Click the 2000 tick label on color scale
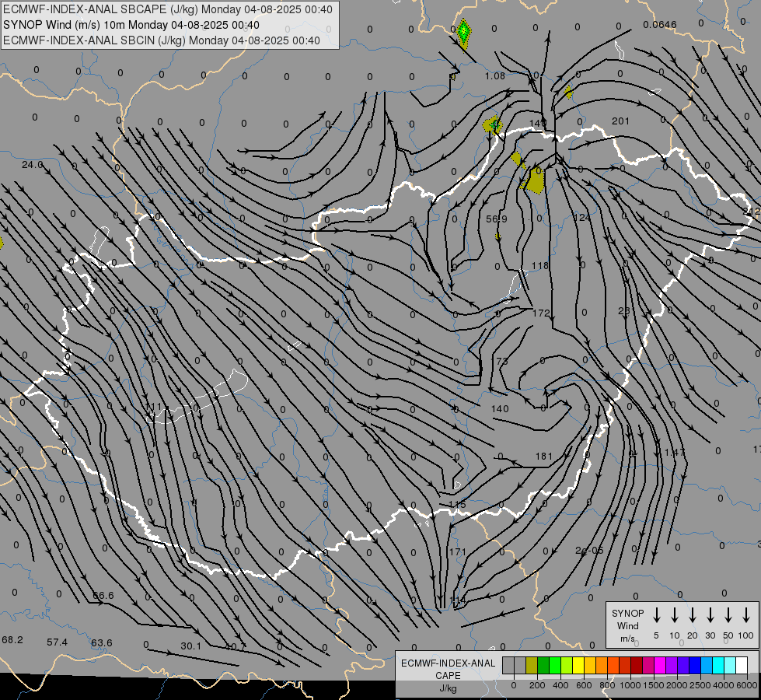This screenshot has width=761, height=700. click(x=676, y=685)
